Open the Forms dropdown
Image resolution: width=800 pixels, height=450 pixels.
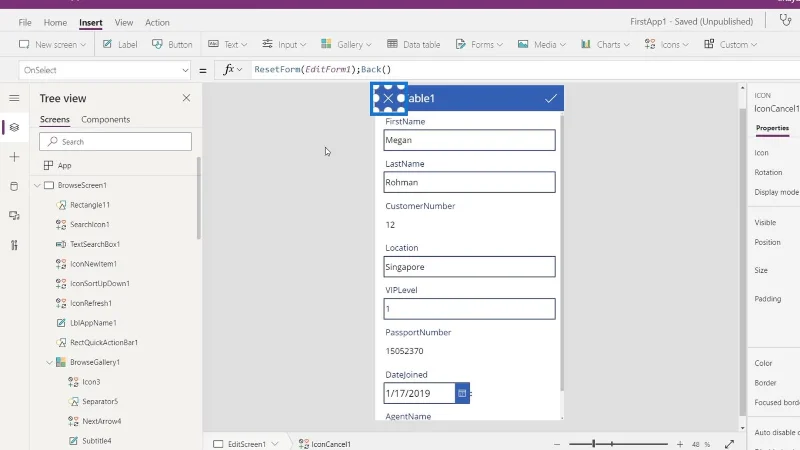(479, 44)
